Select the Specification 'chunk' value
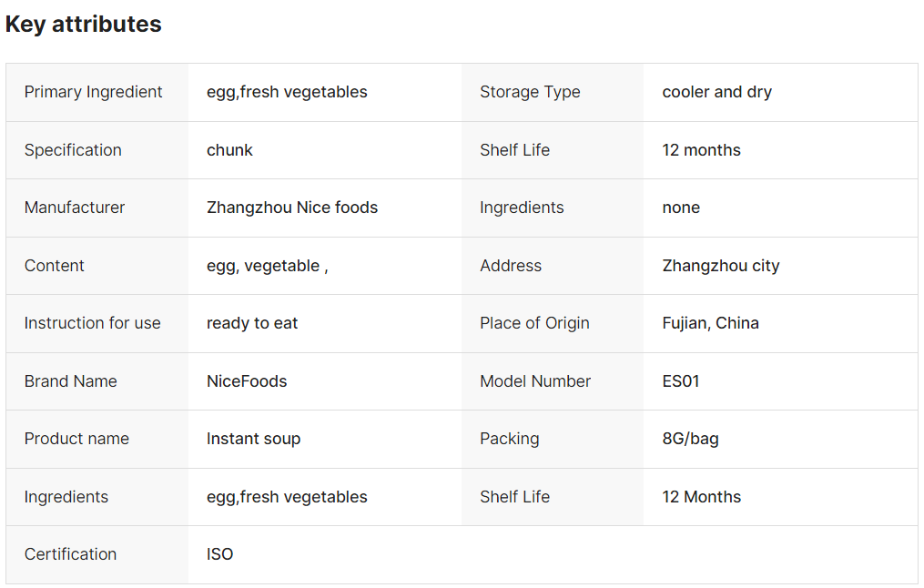 [x=229, y=150]
